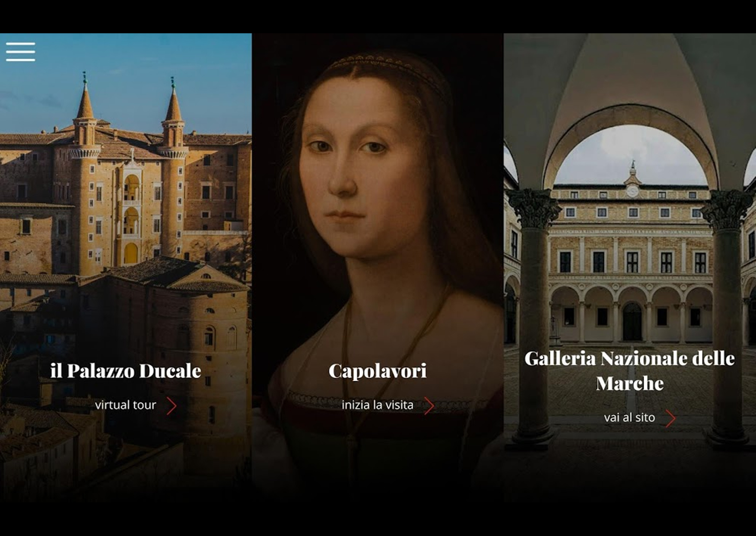Start the visit via inizia la visita
This screenshot has width=756, height=536.
pos(377,405)
